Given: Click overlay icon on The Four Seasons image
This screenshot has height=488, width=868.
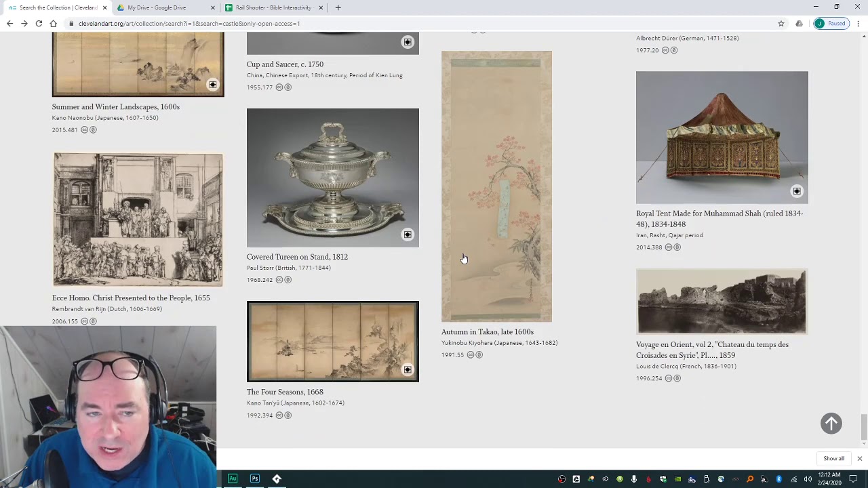Looking at the screenshot, I should point(408,369).
